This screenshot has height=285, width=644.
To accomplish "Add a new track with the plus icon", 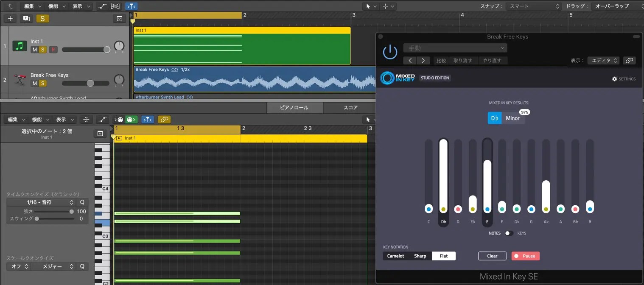I will (9, 18).
